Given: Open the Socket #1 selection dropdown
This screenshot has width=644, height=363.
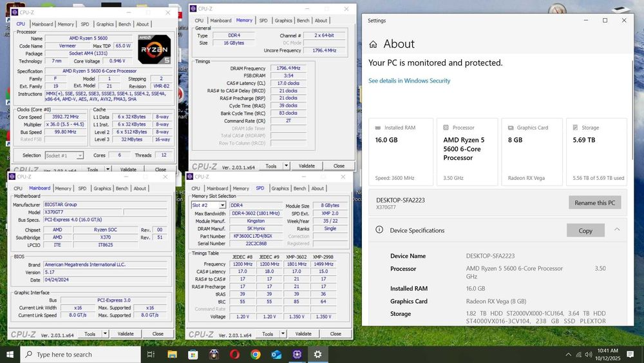Looking at the screenshot, I should pos(80,156).
